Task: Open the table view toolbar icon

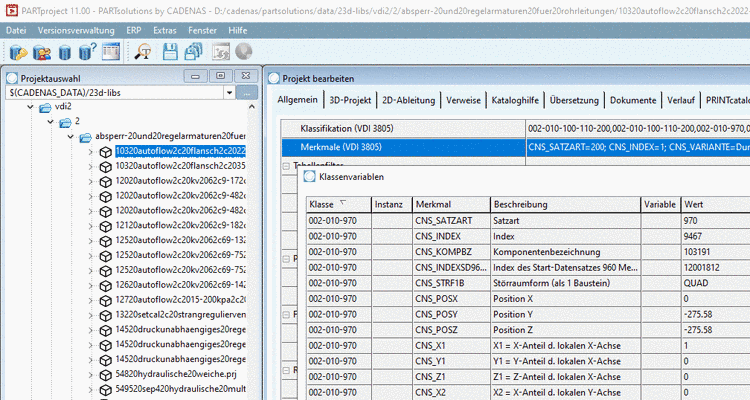Action: point(111,52)
